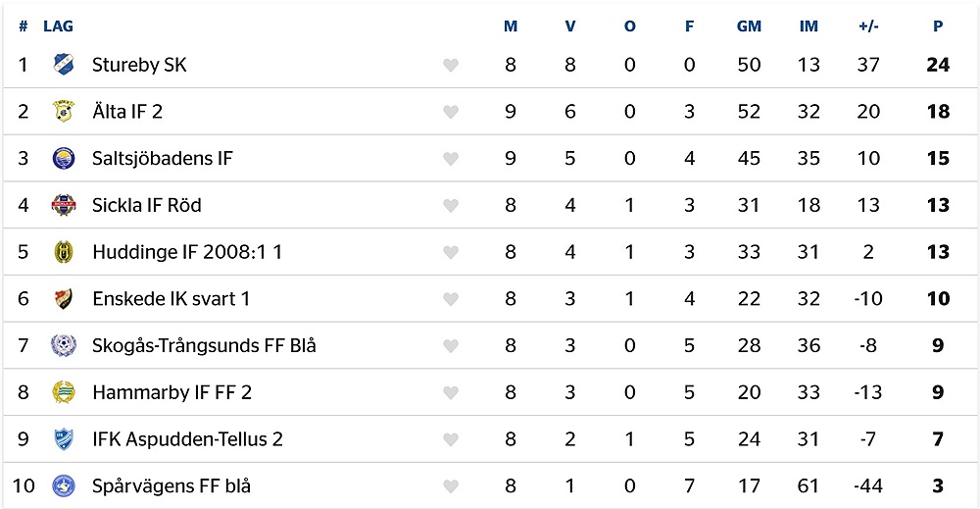Click the Hammarby IF FF 2 logo

63,392
